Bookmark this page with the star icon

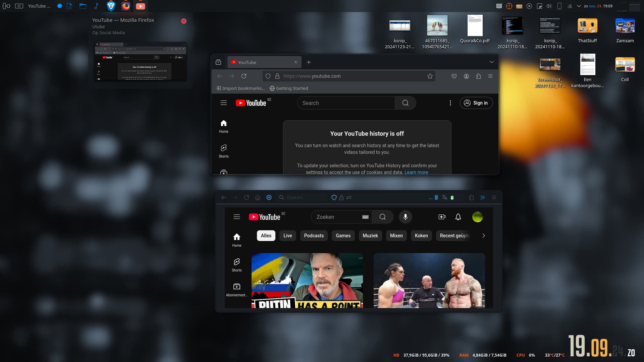point(430,76)
